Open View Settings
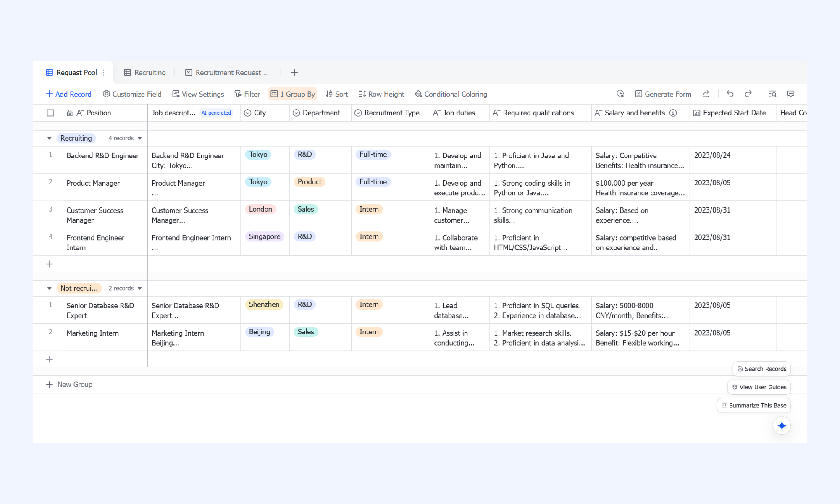Viewport: 840px width, 504px height. click(198, 94)
